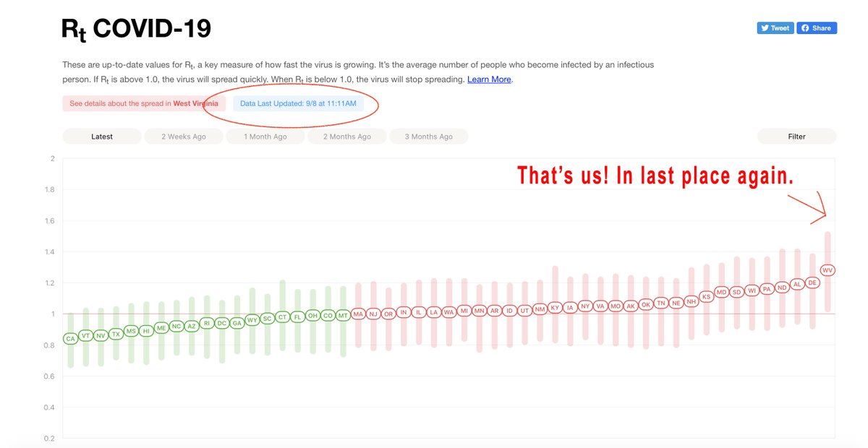Select the UT state marker

coord(525,311)
